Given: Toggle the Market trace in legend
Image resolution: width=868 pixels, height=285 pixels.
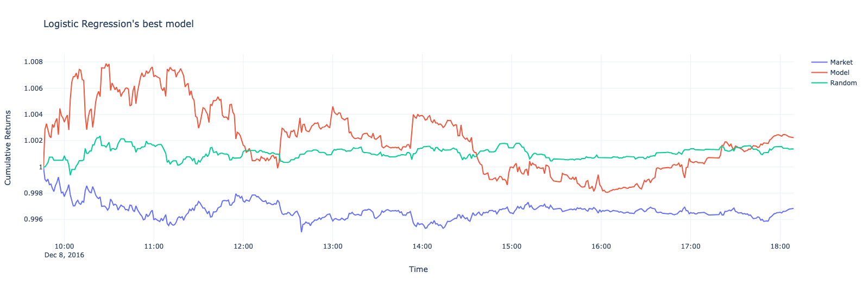Looking at the screenshot, I should click(841, 62).
